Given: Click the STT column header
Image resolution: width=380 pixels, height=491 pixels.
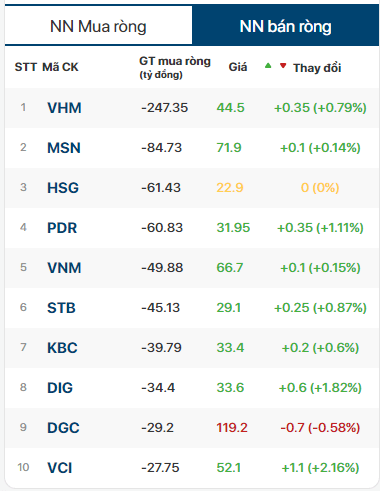Looking at the screenshot, I should [25, 67].
